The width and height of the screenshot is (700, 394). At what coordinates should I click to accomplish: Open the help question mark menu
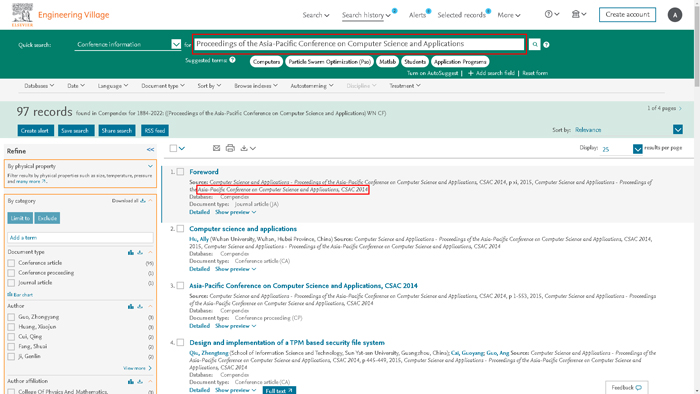(x=552, y=14)
